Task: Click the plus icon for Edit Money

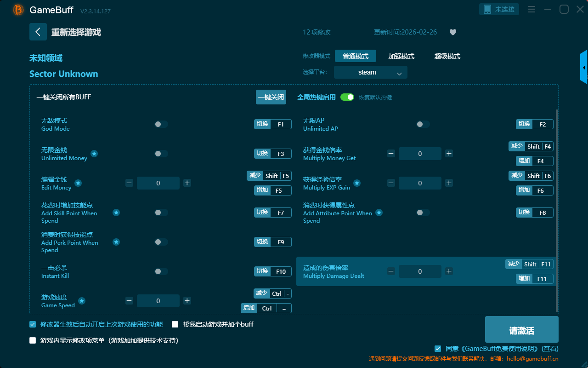Action: [187, 183]
